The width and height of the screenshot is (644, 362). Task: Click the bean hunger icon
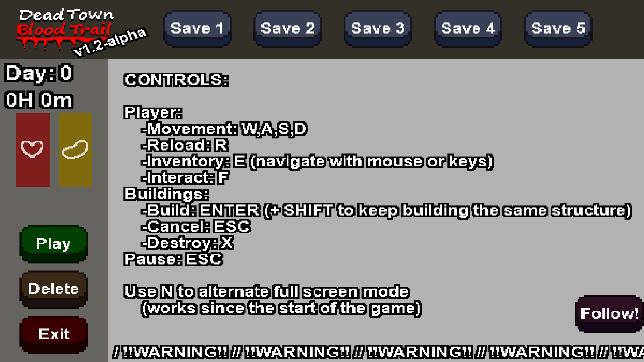(75, 149)
